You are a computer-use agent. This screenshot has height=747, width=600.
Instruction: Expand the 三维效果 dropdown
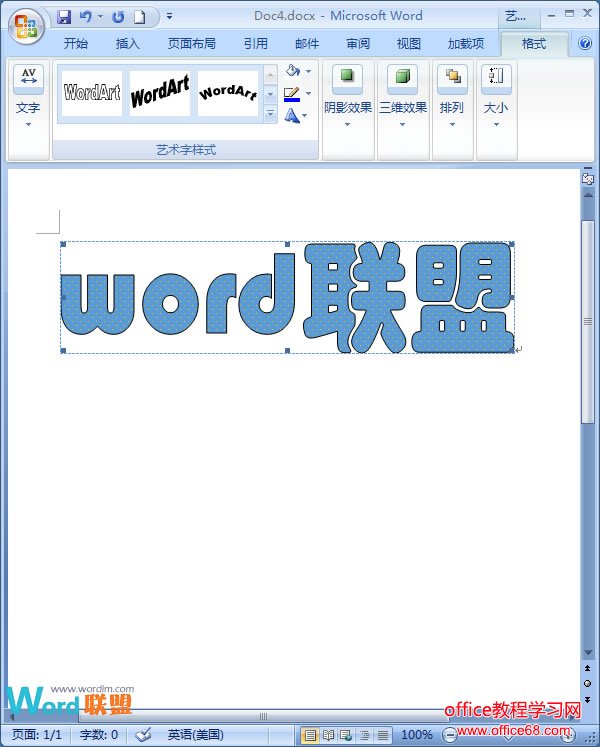point(402,125)
